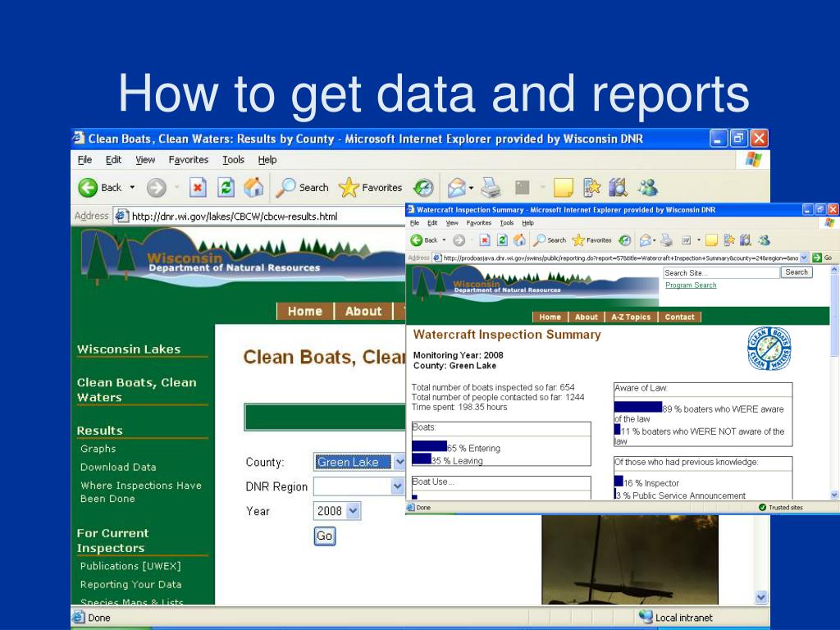Open Favorites menu in Results by County window

(188, 160)
